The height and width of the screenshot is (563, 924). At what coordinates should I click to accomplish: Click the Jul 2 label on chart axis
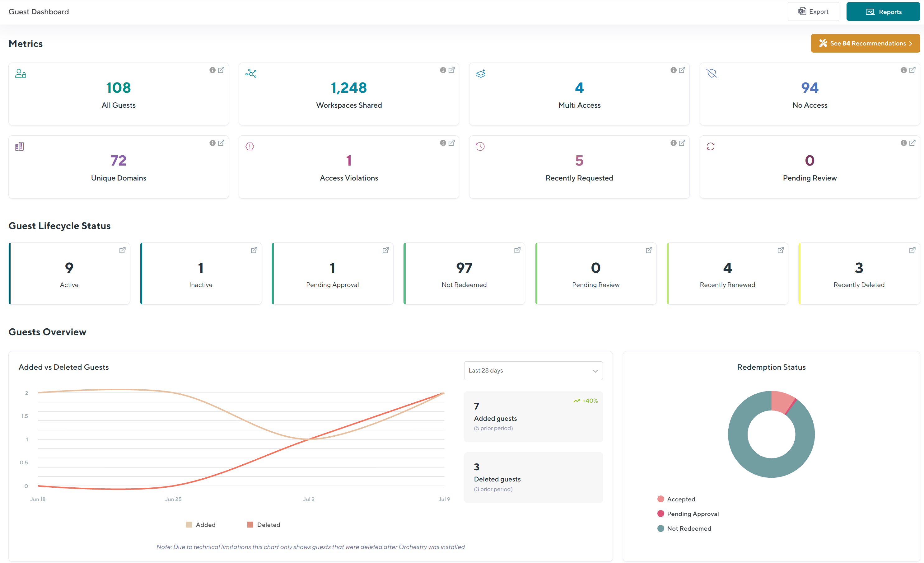(309, 499)
